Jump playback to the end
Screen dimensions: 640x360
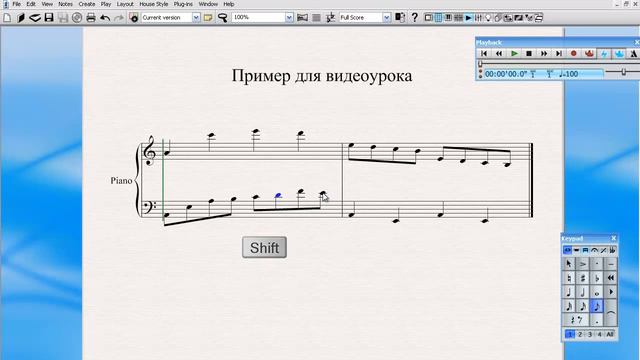559,53
